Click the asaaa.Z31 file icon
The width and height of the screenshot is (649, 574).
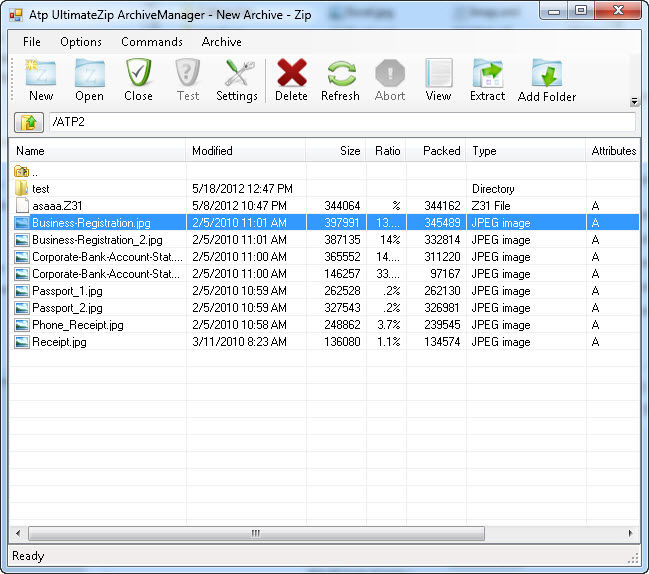[x=22, y=205]
